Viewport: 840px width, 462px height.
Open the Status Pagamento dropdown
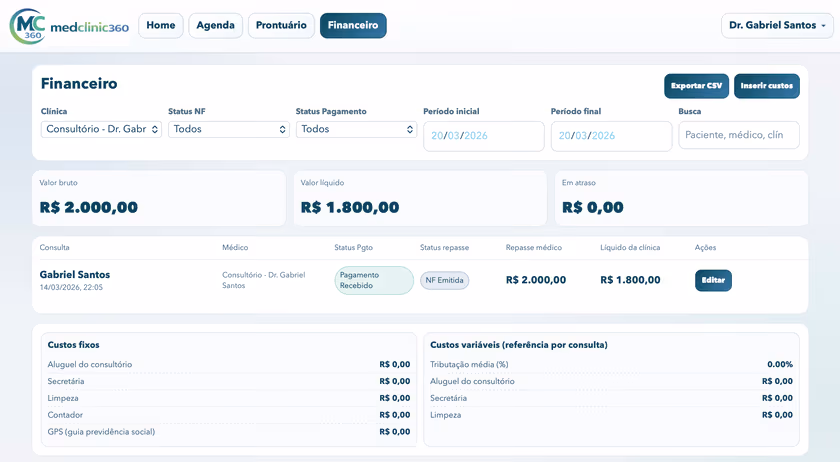pos(356,129)
